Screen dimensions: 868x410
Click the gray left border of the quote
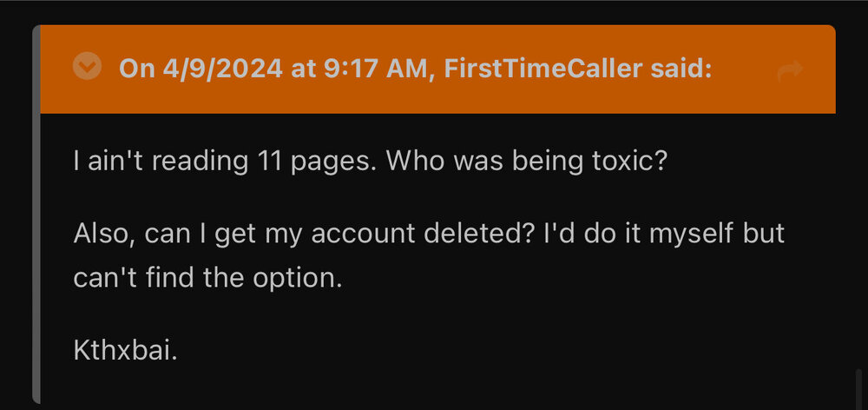pyautogui.click(x=36, y=261)
